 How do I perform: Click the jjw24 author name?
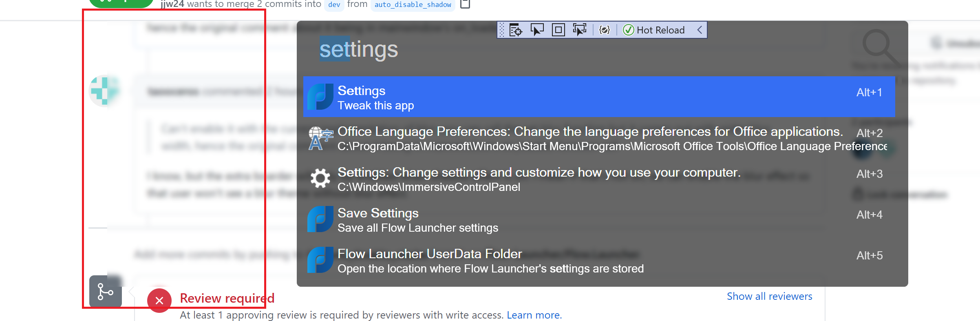[172, 4]
